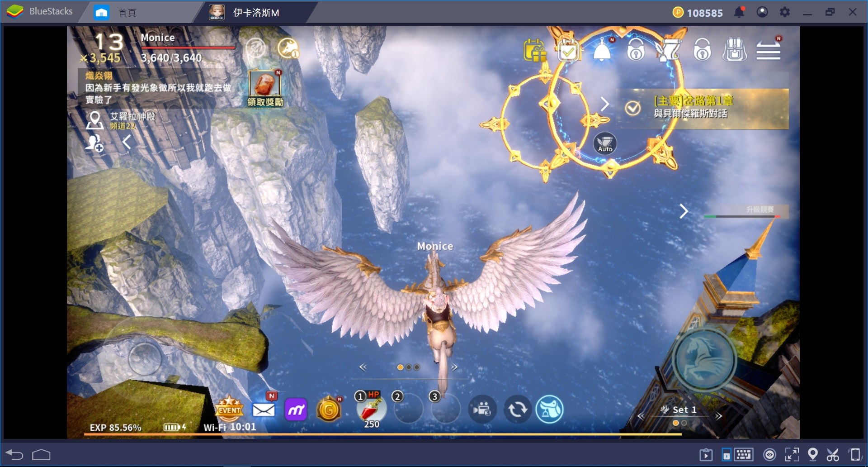Screen dimensions: 868x467
Task: Open the backpack inventory icon
Action: click(x=735, y=50)
